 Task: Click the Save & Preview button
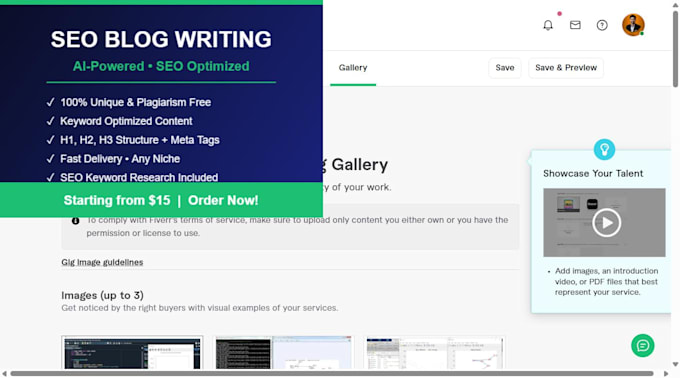[566, 68]
